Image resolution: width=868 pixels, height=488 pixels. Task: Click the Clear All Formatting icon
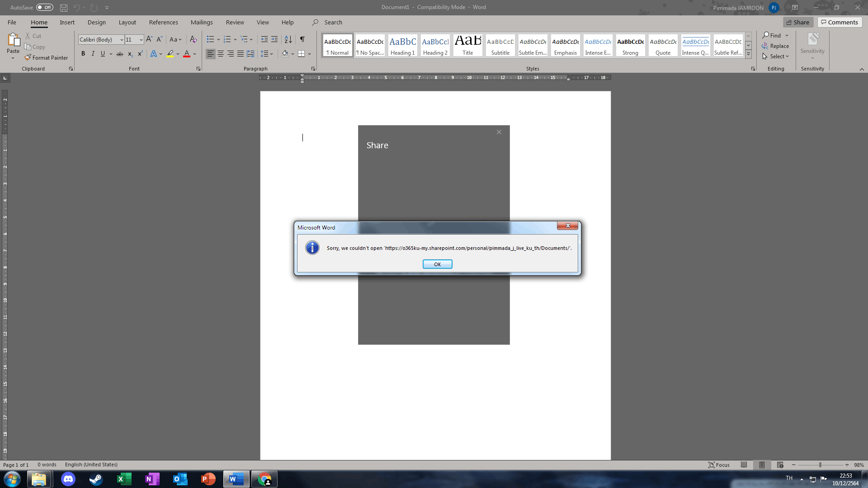pyautogui.click(x=193, y=39)
